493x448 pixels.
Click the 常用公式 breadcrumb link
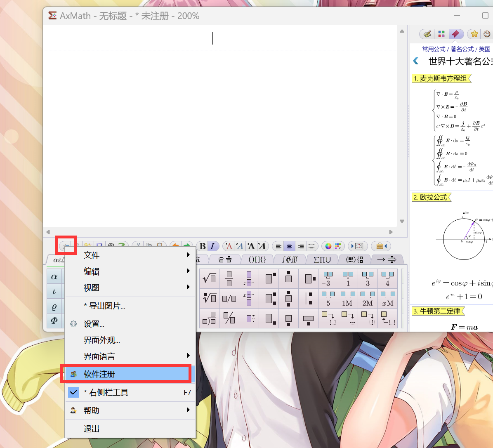pos(434,49)
